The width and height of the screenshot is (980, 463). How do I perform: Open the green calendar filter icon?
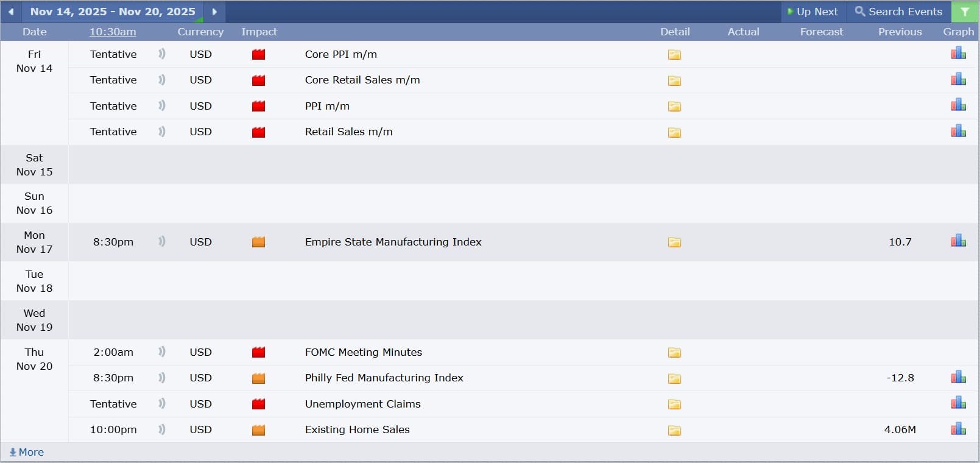(965, 12)
